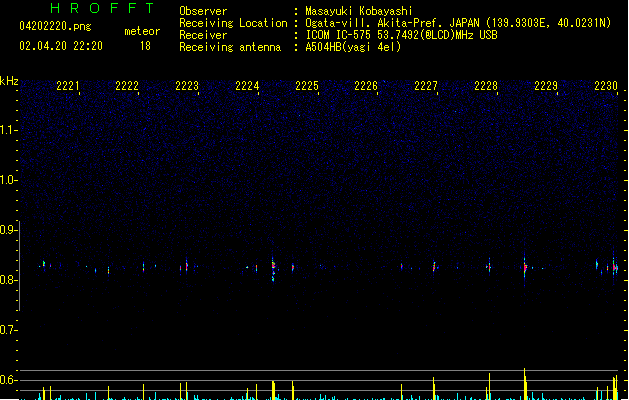
Task: Click the 2225 time marker
Action: pos(307,86)
